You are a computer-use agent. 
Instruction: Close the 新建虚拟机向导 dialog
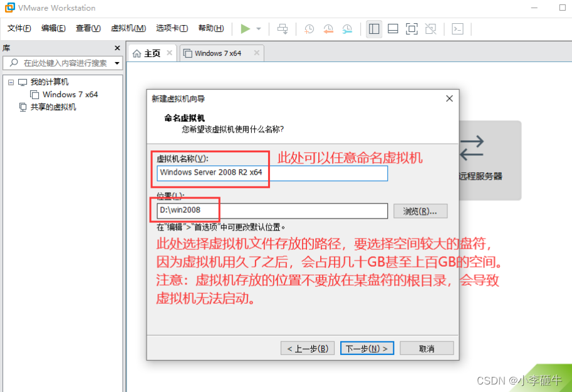pyautogui.click(x=449, y=98)
